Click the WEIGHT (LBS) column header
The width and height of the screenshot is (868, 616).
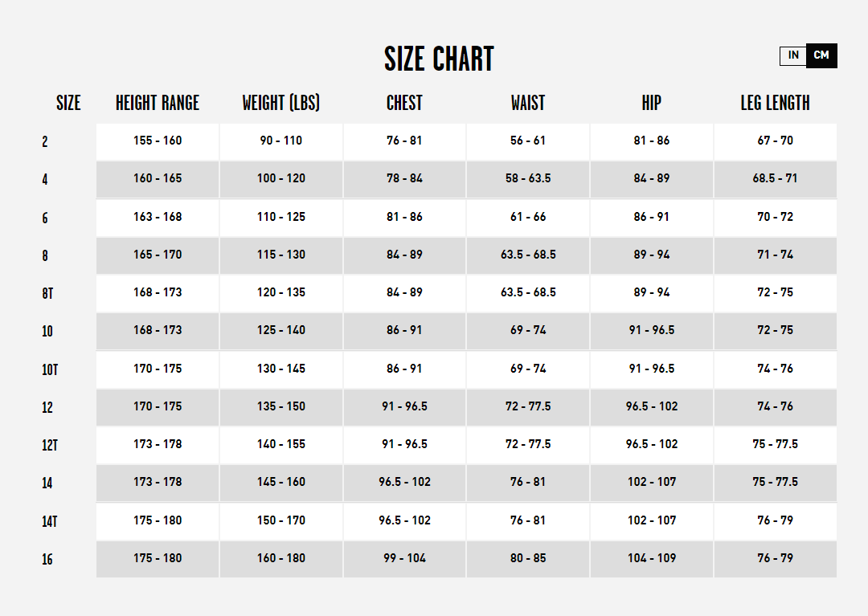pos(280,103)
